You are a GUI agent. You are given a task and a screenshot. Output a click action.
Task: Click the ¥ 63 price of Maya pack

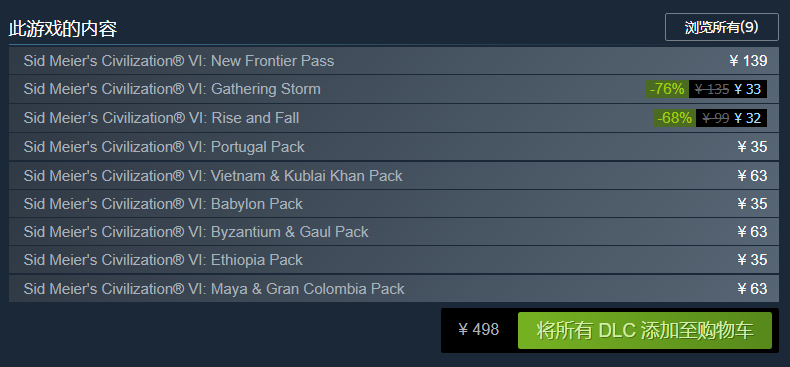click(x=752, y=289)
